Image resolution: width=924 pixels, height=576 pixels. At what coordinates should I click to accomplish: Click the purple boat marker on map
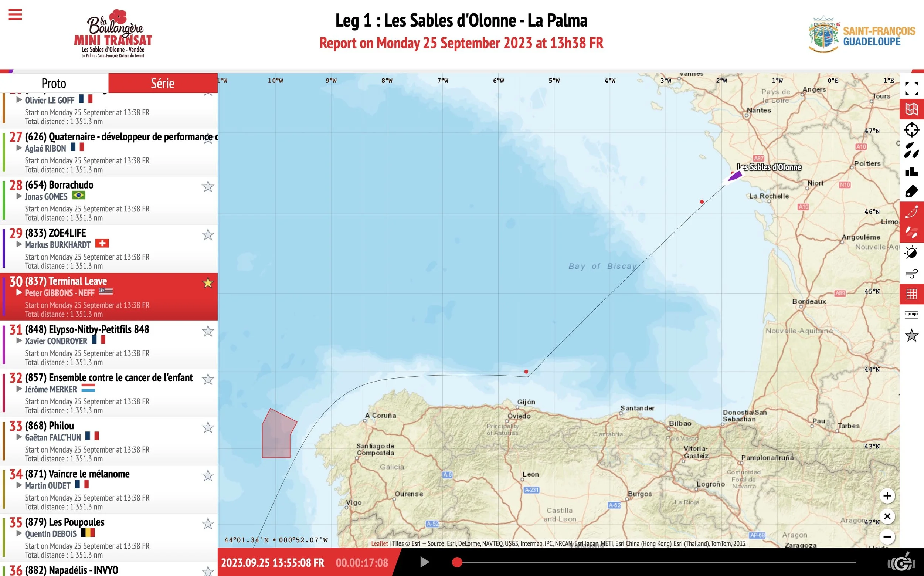[735, 176]
